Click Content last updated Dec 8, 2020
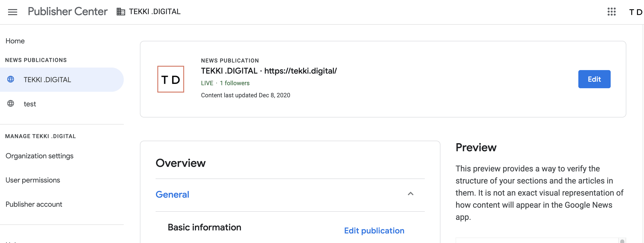The height and width of the screenshot is (243, 644). point(245,95)
